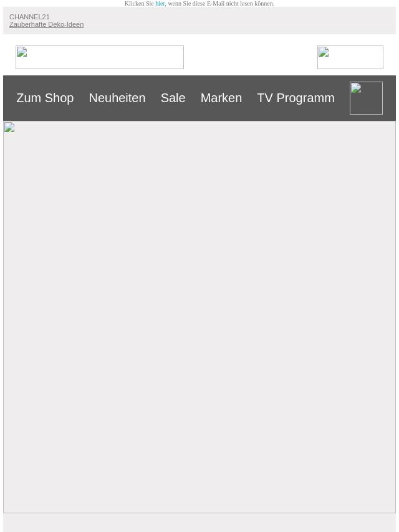This screenshot has height=532, width=399.
Task: Click broken image icon in right header box
Action: tap(324, 52)
